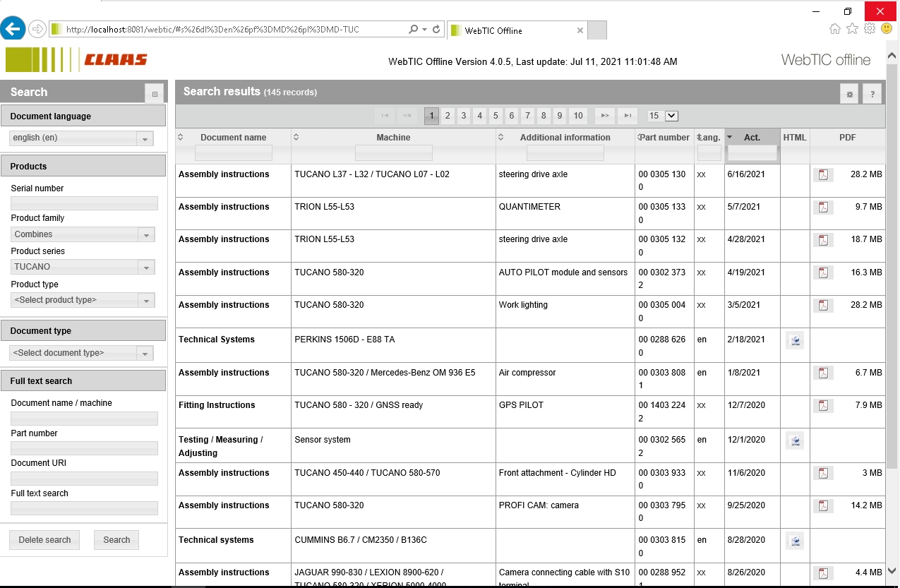This screenshot has height=588, width=900.
Task: Close the WebTIC Offline tab
Action: 580,30
